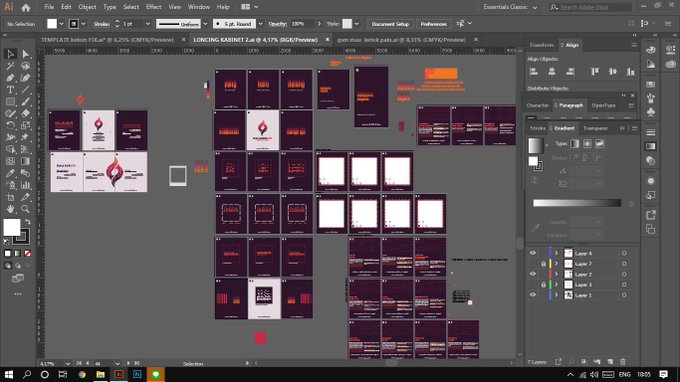Open Chrome from the Windows taskbar
This screenshot has height=382, width=680.
coord(82,374)
